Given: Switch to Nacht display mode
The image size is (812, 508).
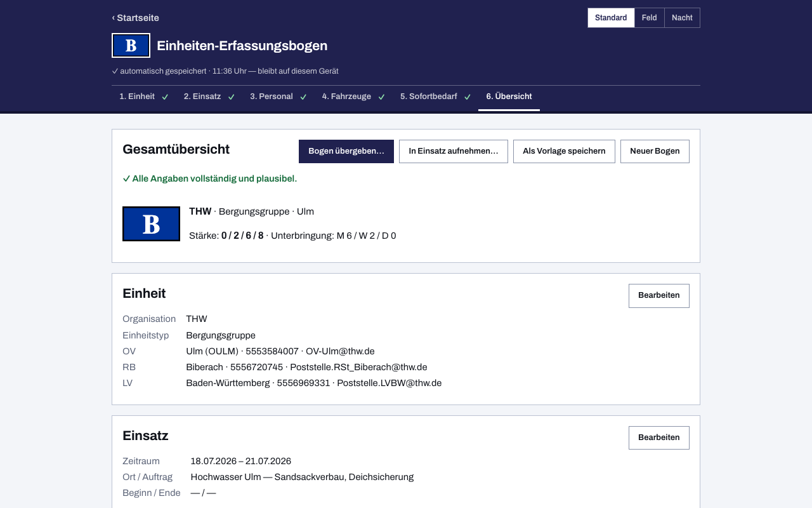Looking at the screenshot, I should [x=682, y=18].
